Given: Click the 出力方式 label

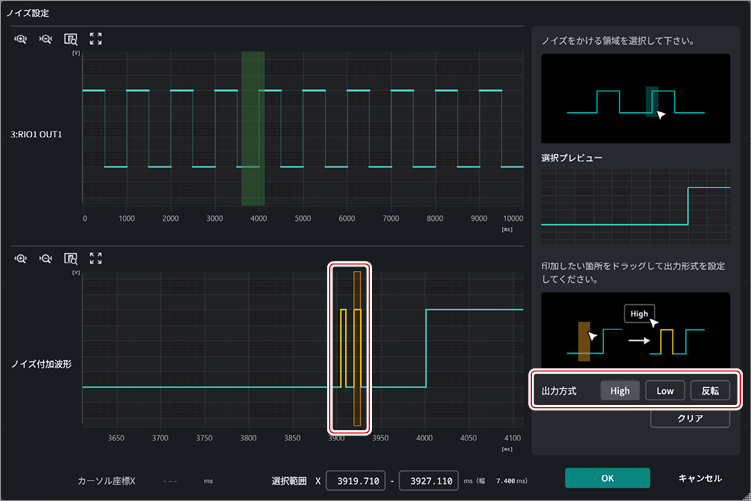Looking at the screenshot, I should point(559,391).
